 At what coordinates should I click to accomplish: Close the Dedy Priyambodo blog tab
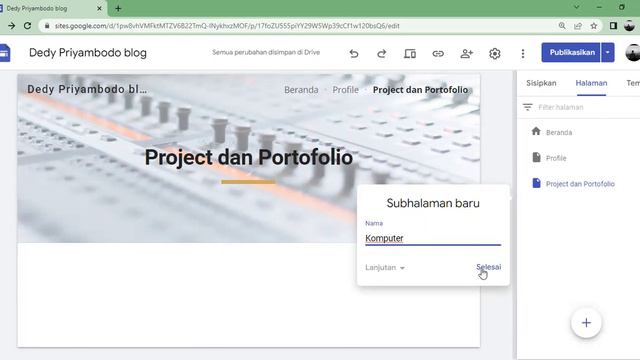click(x=99, y=8)
